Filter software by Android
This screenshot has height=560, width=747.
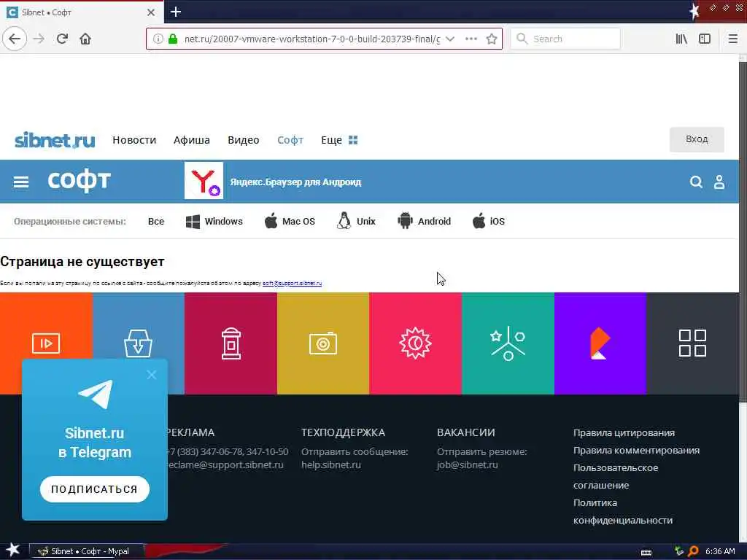pyautogui.click(x=424, y=222)
